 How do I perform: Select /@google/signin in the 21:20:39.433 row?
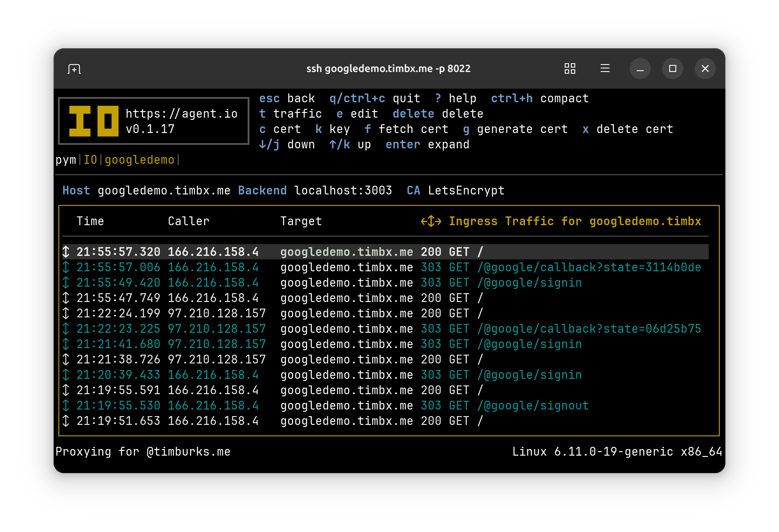pyautogui.click(x=529, y=375)
